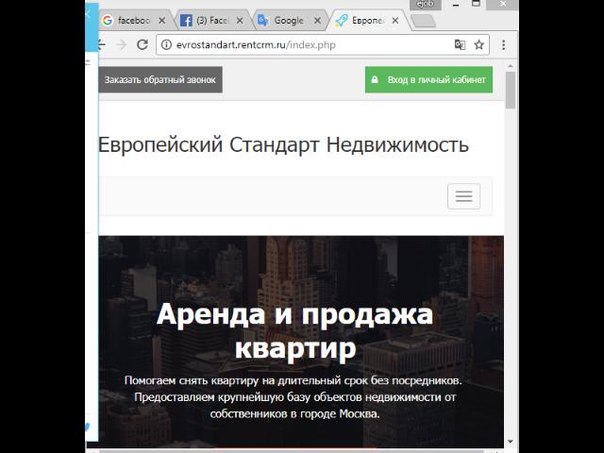Click the Помогаем снять квартиру paragraph
This screenshot has height=453, width=604.
[294, 397]
